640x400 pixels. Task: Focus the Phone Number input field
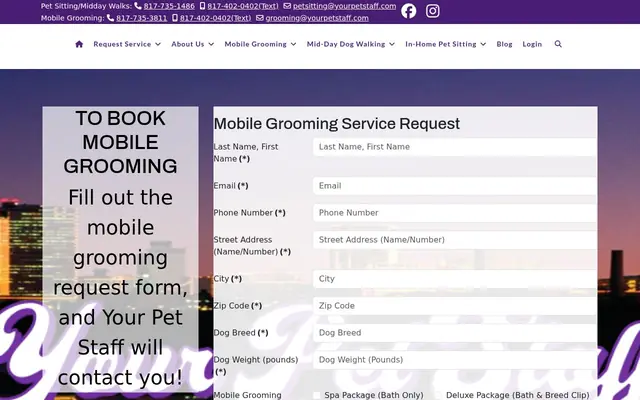point(455,213)
